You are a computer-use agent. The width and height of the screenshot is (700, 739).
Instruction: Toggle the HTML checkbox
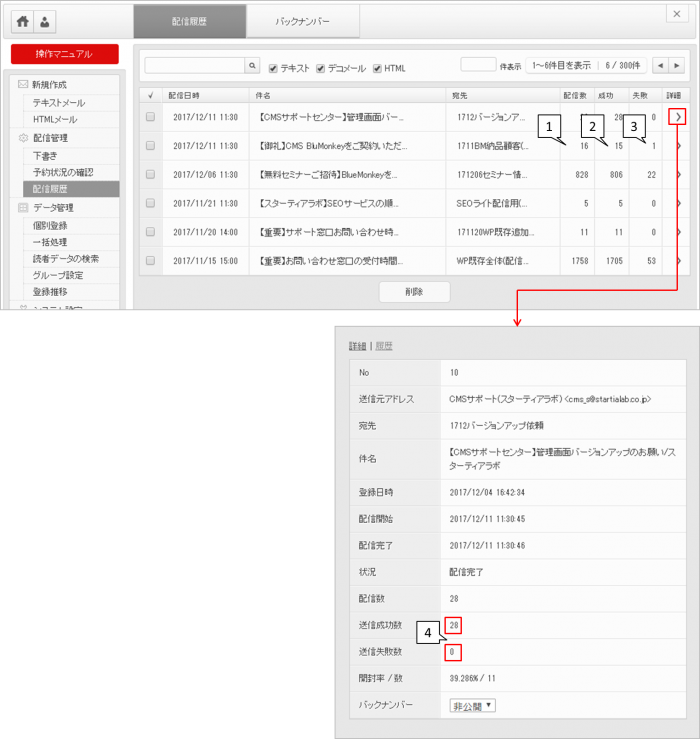377,68
